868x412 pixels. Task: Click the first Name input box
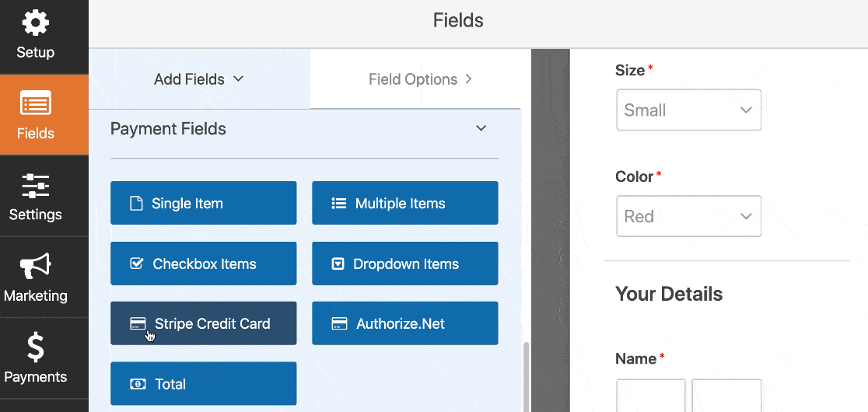pyautogui.click(x=650, y=396)
